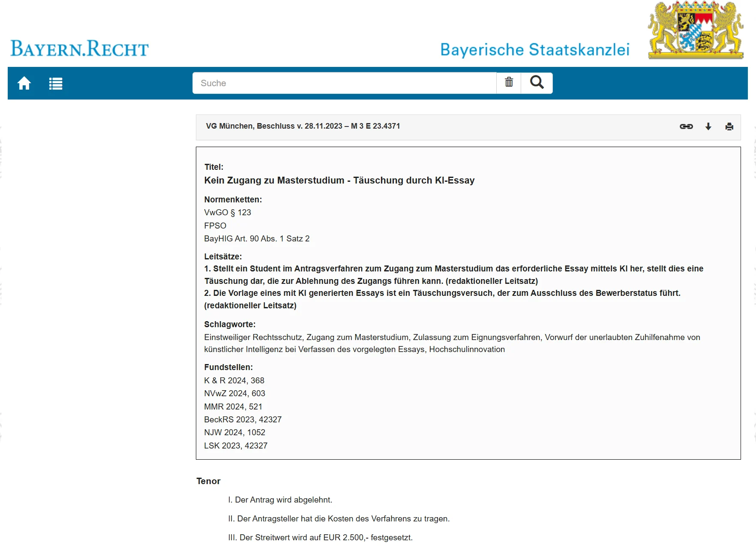Select the VG München Beschluss heading

(x=303, y=126)
